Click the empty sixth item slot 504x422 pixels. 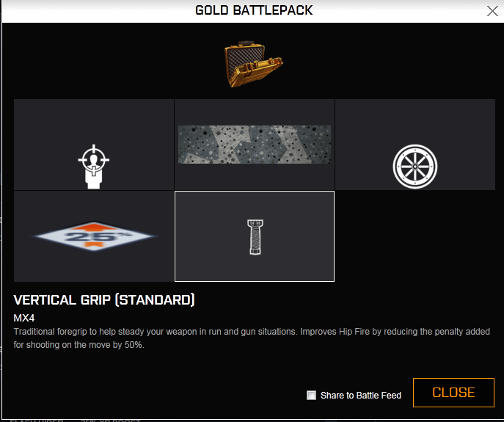[415, 236]
